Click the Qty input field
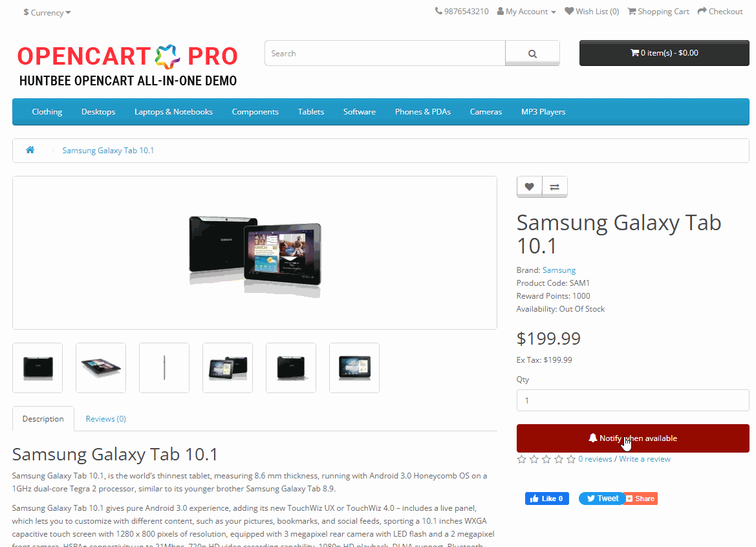The width and height of the screenshot is (756, 547). (632, 400)
